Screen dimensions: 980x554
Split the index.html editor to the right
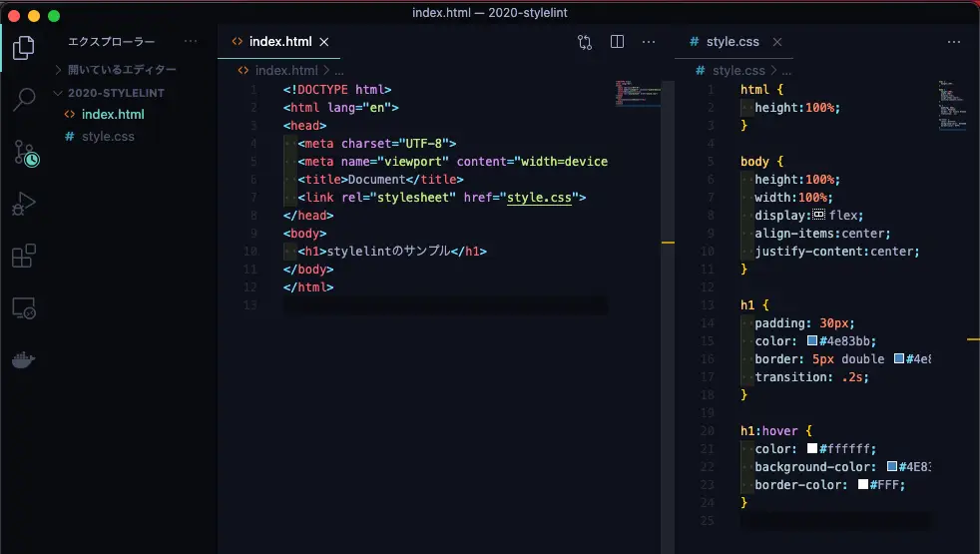(617, 42)
